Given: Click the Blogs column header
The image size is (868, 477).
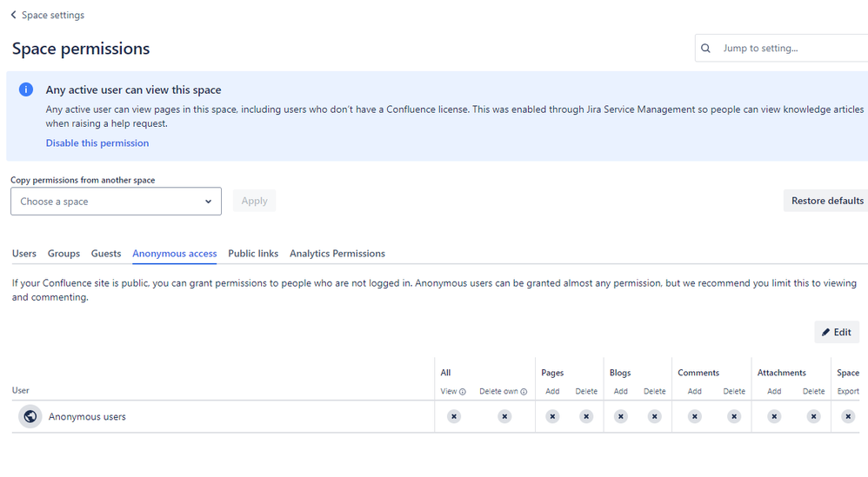Looking at the screenshot, I should pyautogui.click(x=620, y=373).
